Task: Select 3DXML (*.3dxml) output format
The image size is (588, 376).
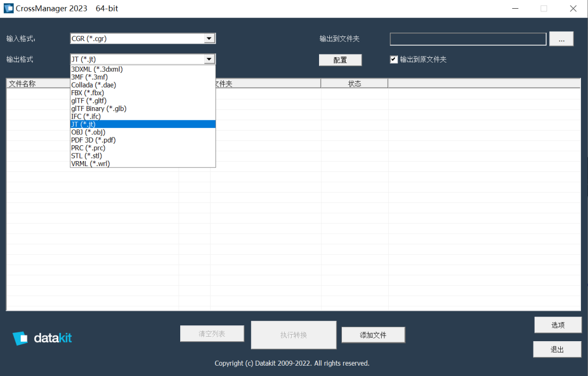Action: click(x=143, y=69)
